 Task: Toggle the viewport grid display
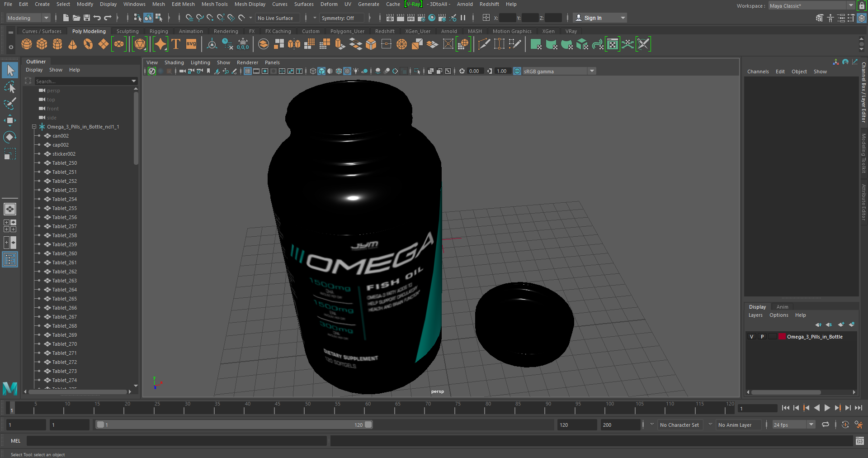[248, 71]
